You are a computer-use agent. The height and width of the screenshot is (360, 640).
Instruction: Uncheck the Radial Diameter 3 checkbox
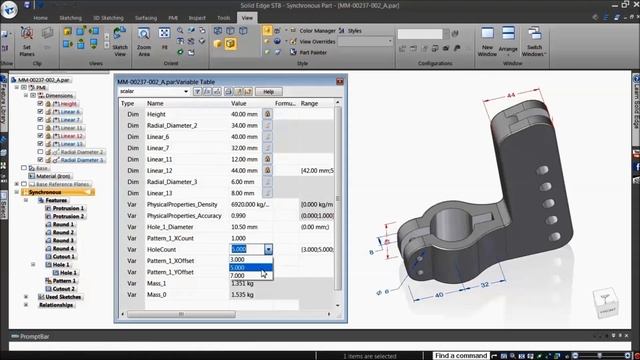coord(40,160)
